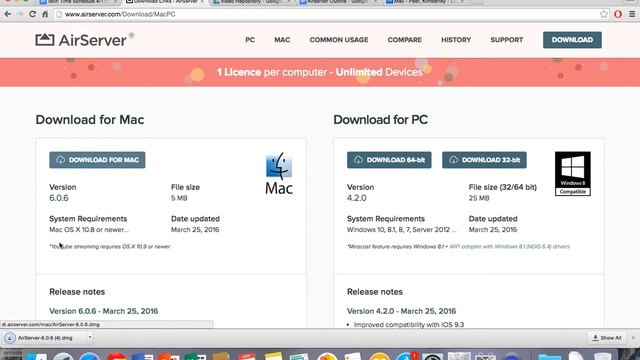
Task: Click the PC Release notes heading
Action: click(x=375, y=292)
